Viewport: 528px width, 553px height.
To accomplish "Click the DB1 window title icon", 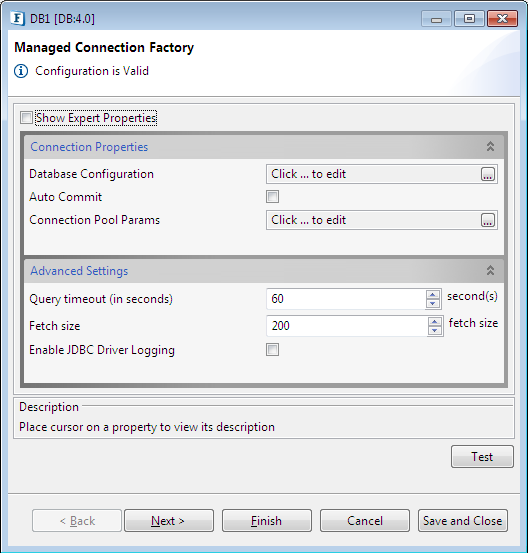I will pos(17,18).
